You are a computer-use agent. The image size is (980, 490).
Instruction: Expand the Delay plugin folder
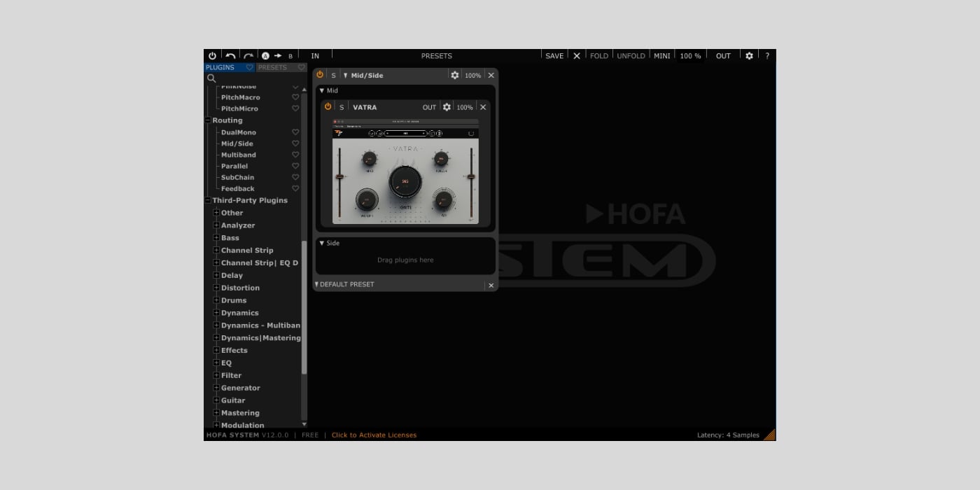216,275
